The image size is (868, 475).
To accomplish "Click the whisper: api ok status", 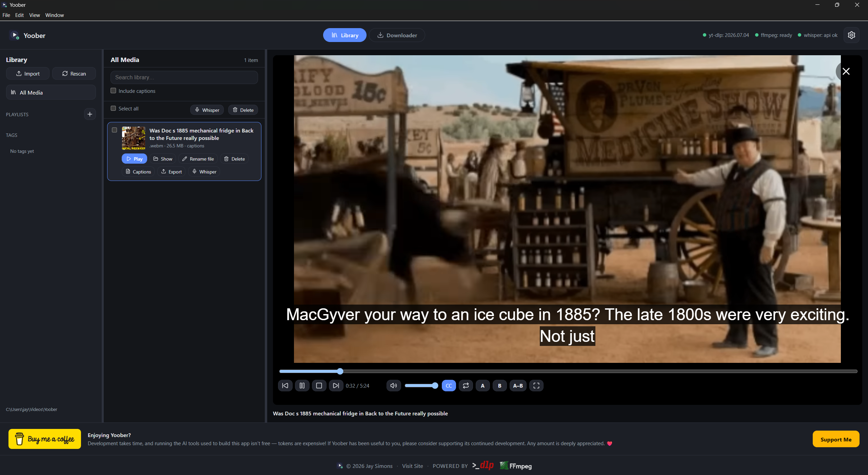I will pos(817,35).
